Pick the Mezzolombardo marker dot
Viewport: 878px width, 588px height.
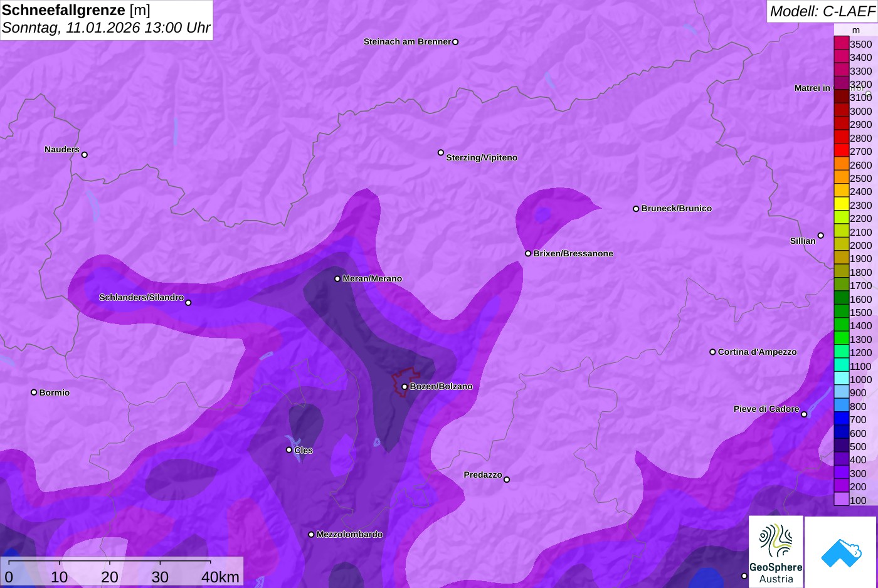(311, 535)
